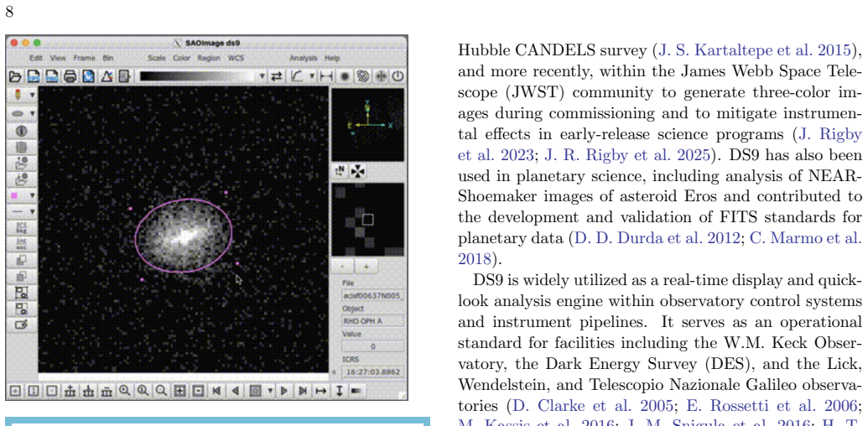Open the Scale menu in ds9

156,58
